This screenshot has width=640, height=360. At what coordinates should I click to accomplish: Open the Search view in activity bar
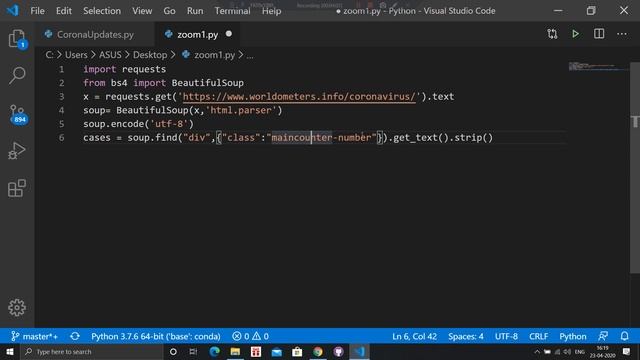(17, 76)
